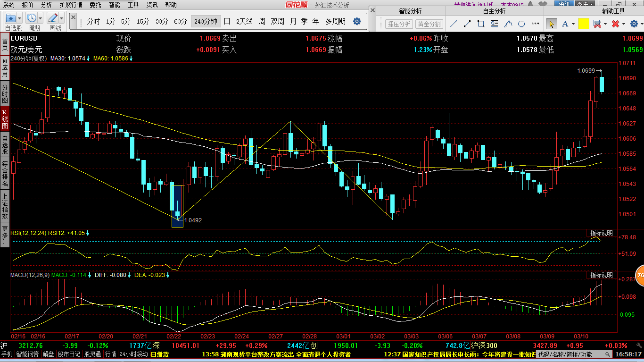Select the ellipse drawing tool
The image size is (644, 362).
click(521, 24)
